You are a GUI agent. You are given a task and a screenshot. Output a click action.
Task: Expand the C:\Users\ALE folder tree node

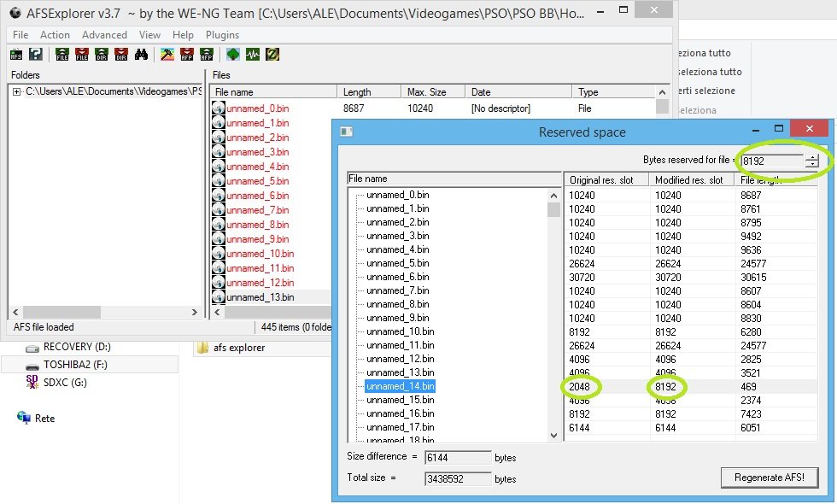pyautogui.click(x=16, y=92)
